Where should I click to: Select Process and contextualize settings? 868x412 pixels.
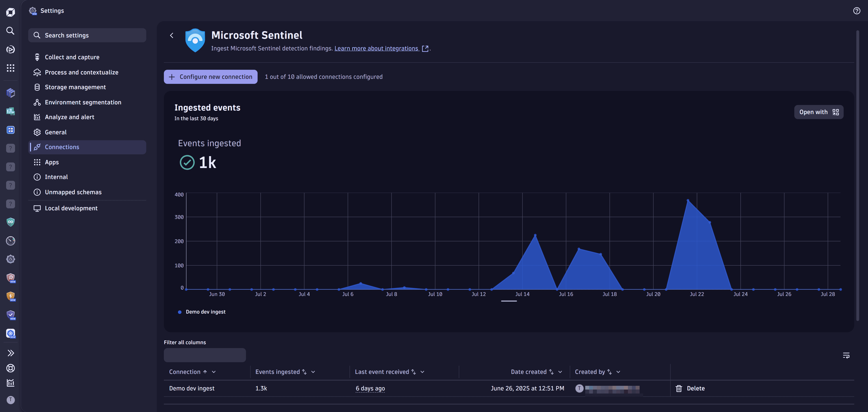tap(87, 72)
